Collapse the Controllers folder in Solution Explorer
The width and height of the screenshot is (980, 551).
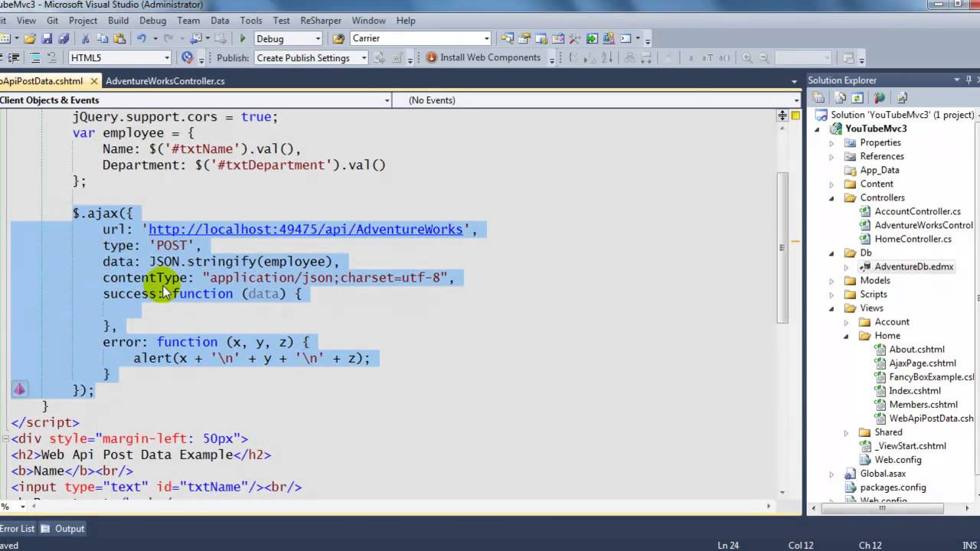831,198
